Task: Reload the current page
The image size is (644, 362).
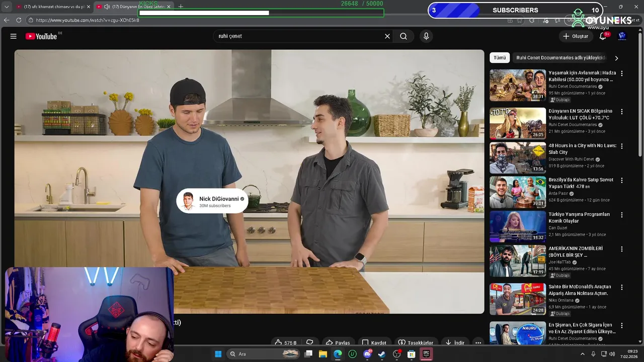Action: (19, 20)
